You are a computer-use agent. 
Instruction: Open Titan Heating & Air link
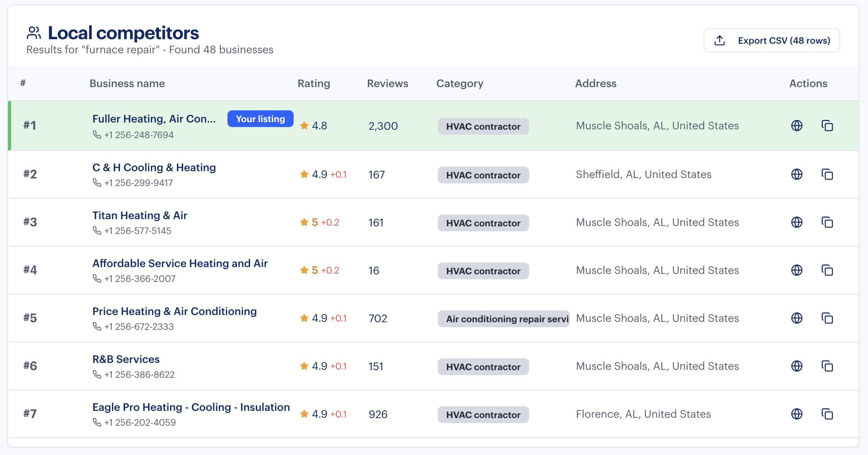[x=140, y=215]
